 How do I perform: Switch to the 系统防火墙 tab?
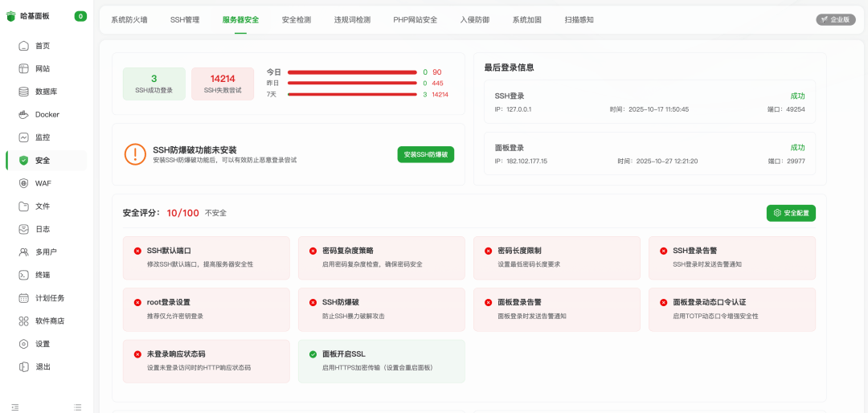coord(129,19)
